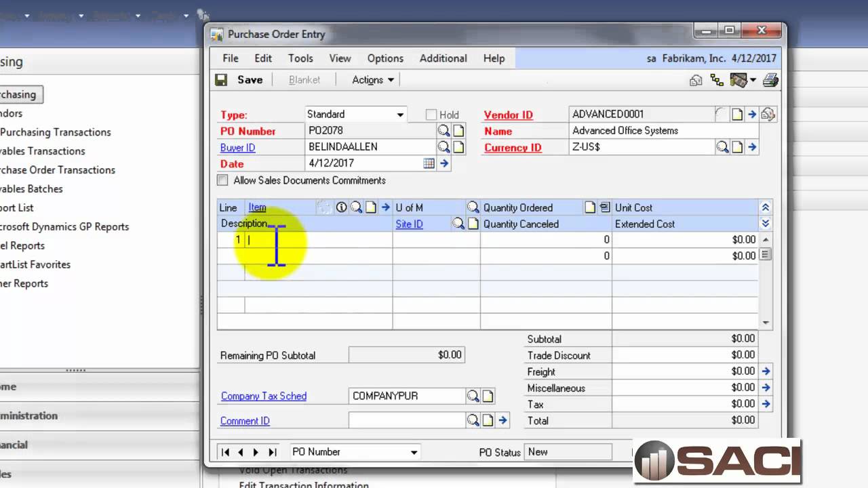Click the Save disk icon in toolbar

pos(221,80)
